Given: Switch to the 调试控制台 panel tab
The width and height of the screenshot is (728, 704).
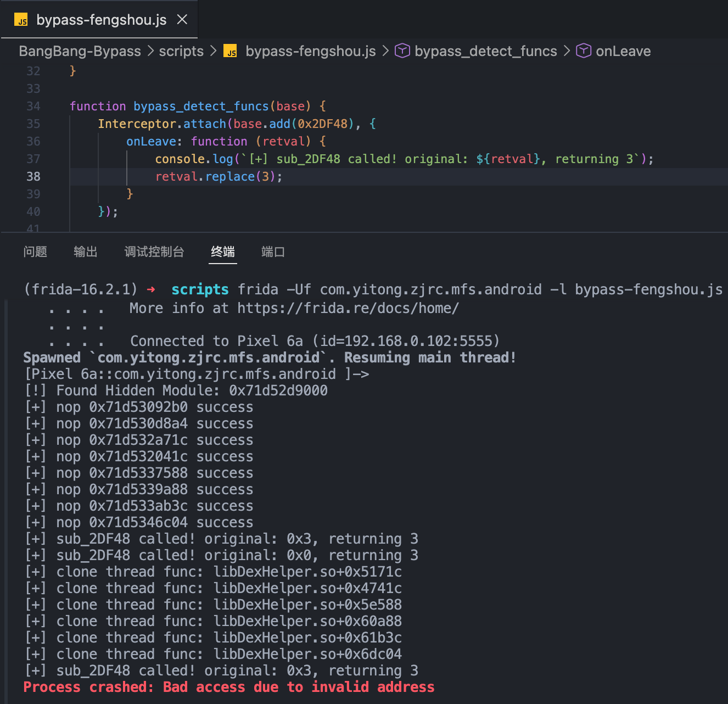Looking at the screenshot, I should [x=154, y=252].
